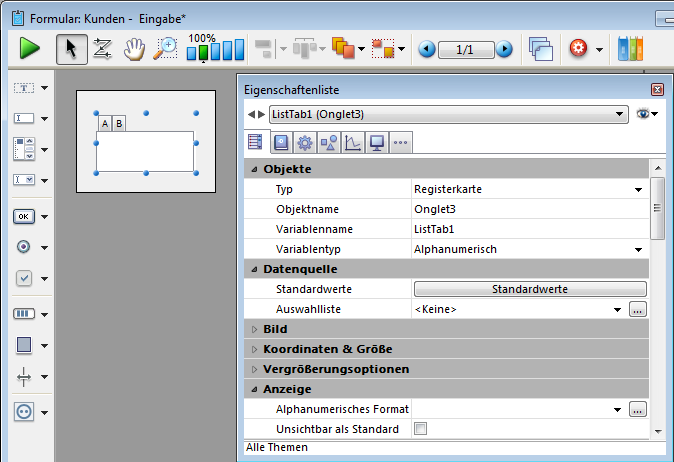Image resolution: width=674 pixels, height=462 pixels.
Task: Select the radio button object tool
Action: point(24,247)
